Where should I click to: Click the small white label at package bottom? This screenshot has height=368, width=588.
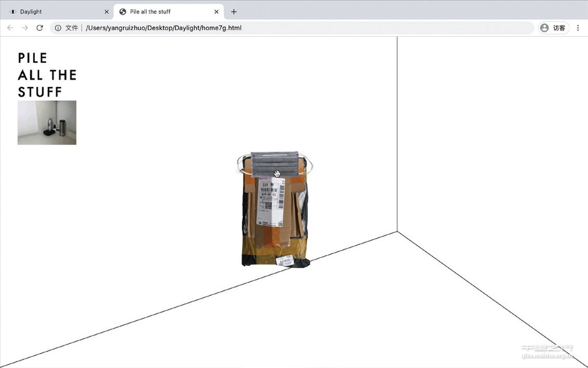pyautogui.click(x=285, y=261)
